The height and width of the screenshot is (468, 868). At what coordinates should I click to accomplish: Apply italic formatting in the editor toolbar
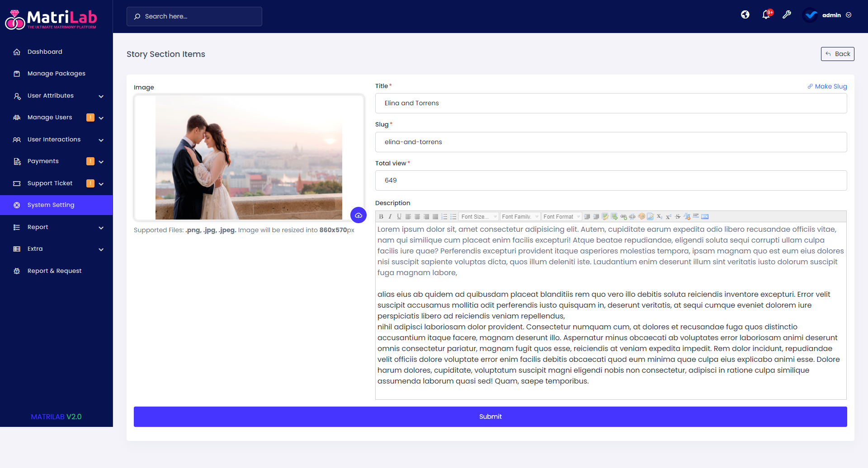(x=390, y=216)
